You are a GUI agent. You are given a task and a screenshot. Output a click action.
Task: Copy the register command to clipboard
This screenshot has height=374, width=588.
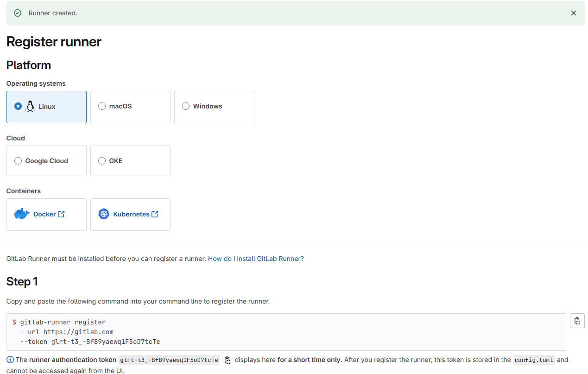tap(577, 321)
